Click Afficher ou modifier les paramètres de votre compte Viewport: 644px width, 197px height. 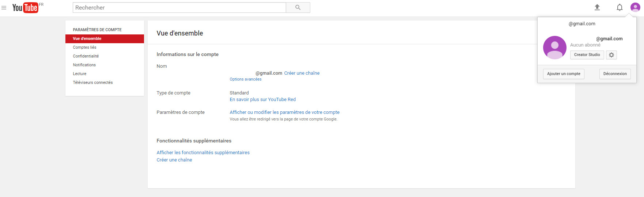(x=285, y=112)
